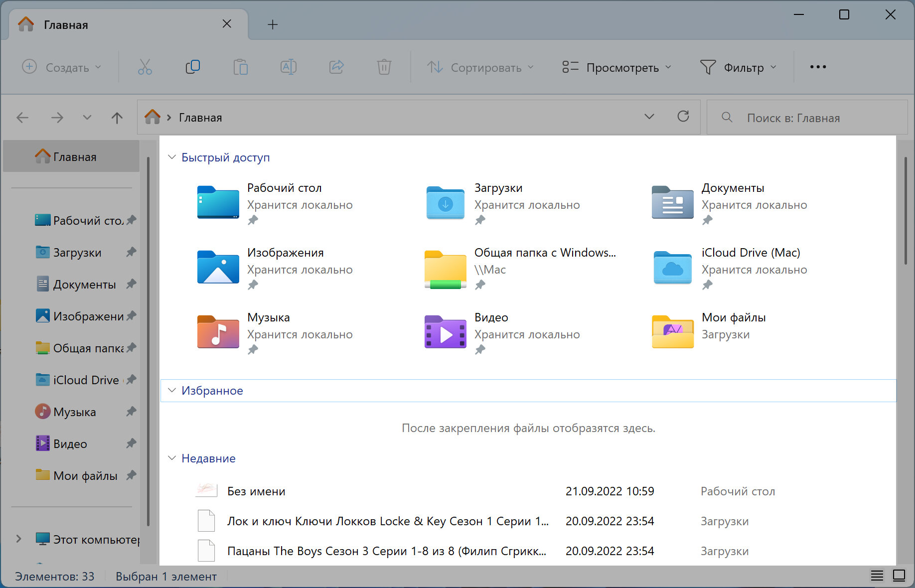915x588 pixels.
Task: Collapse the Быстрый доступ section
Action: click(172, 157)
